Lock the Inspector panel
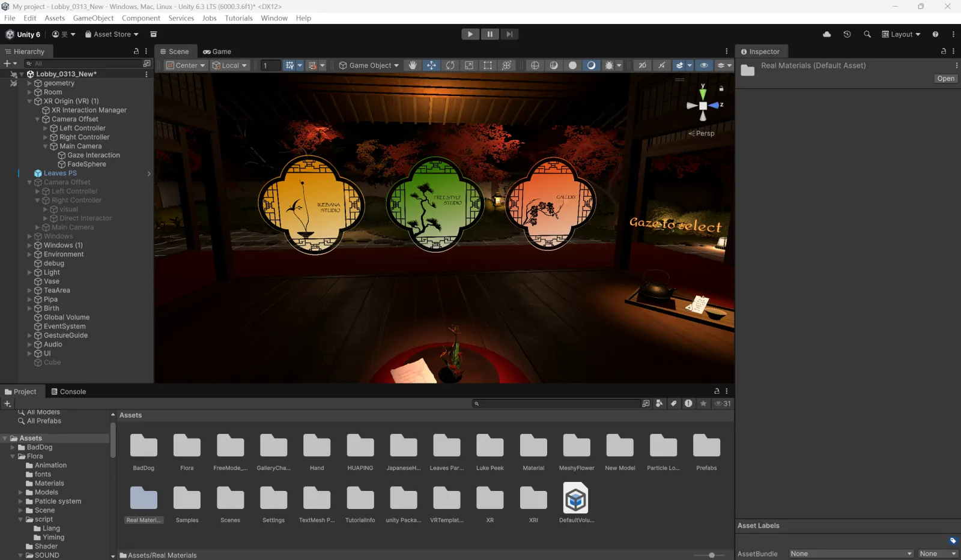Image resolution: width=961 pixels, height=560 pixels. pos(943,51)
